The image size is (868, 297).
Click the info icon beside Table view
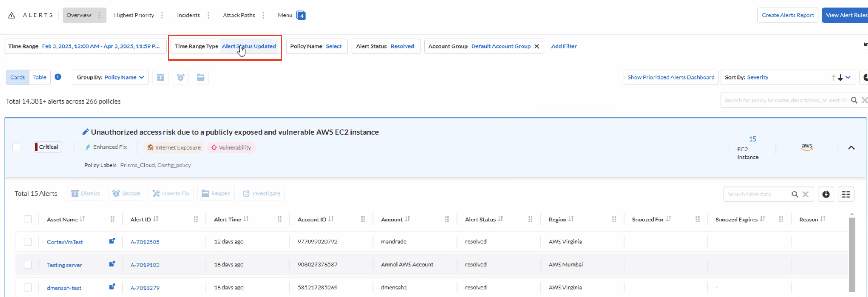pos(58,77)
